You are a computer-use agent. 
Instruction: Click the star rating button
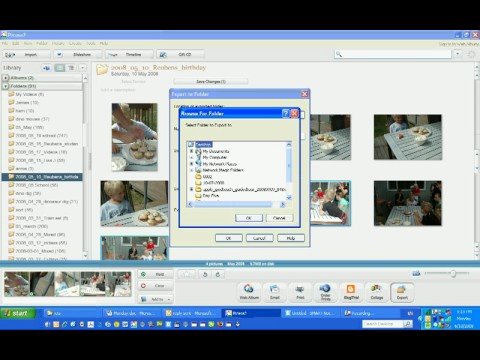[186, 274]
